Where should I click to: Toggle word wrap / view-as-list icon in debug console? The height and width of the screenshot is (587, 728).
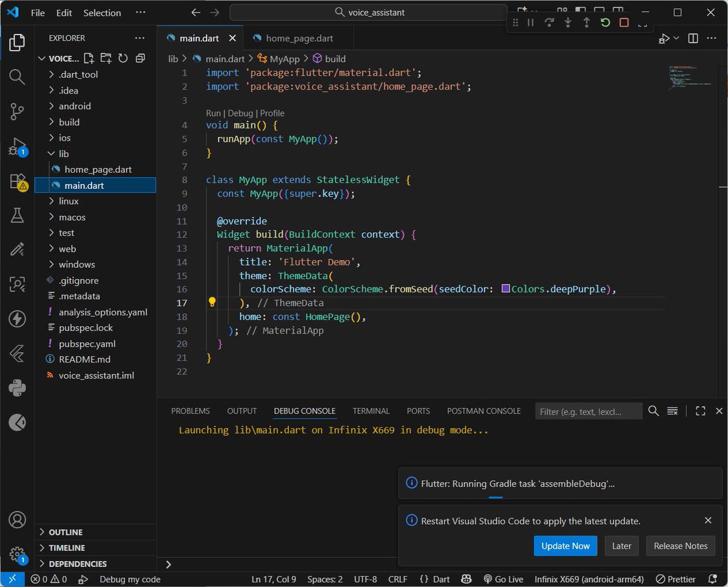pos(672,411)
